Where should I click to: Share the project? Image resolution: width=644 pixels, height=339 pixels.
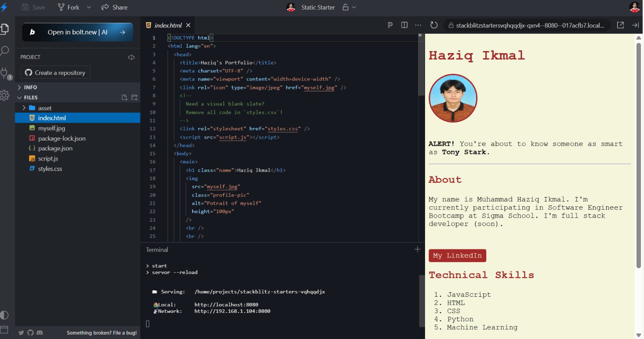pyautogui.click(x=114, y=7)
